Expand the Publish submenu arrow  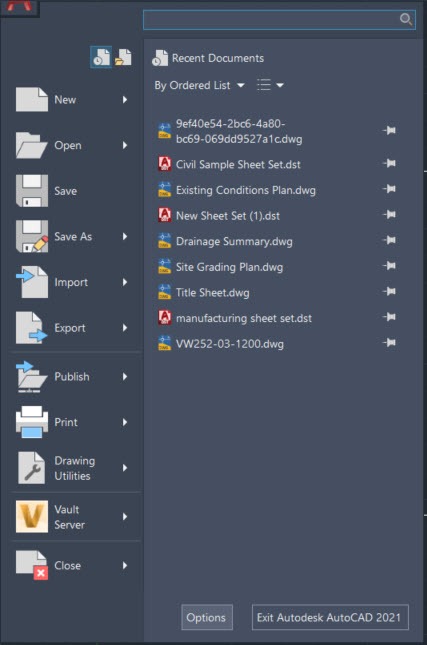125,376
